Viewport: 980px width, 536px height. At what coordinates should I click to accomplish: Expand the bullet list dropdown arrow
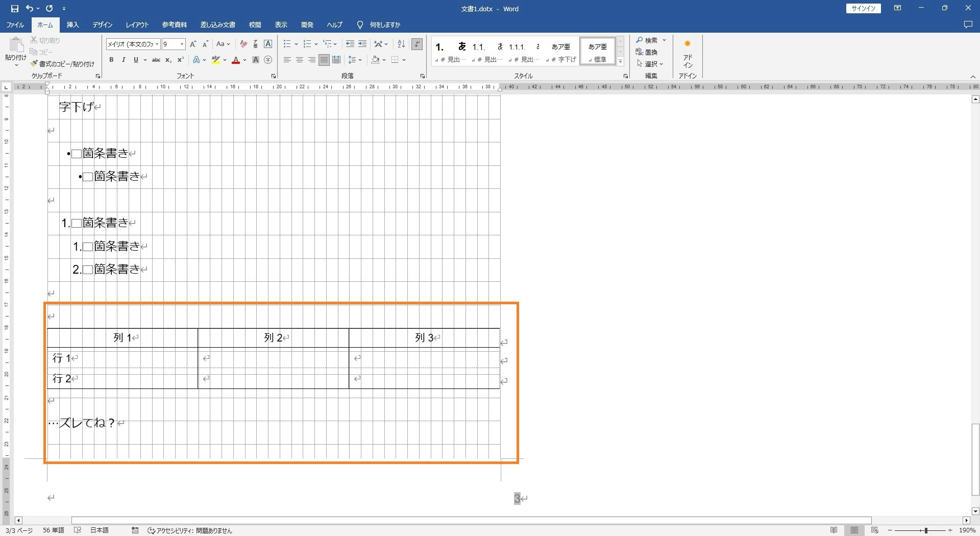click(x=296, y=44)
